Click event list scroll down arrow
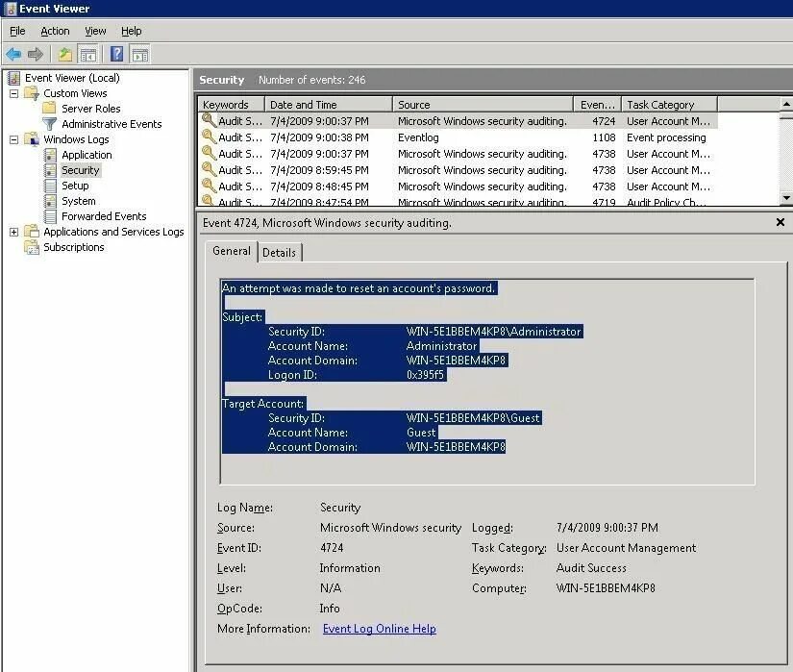 click(786, 198)
